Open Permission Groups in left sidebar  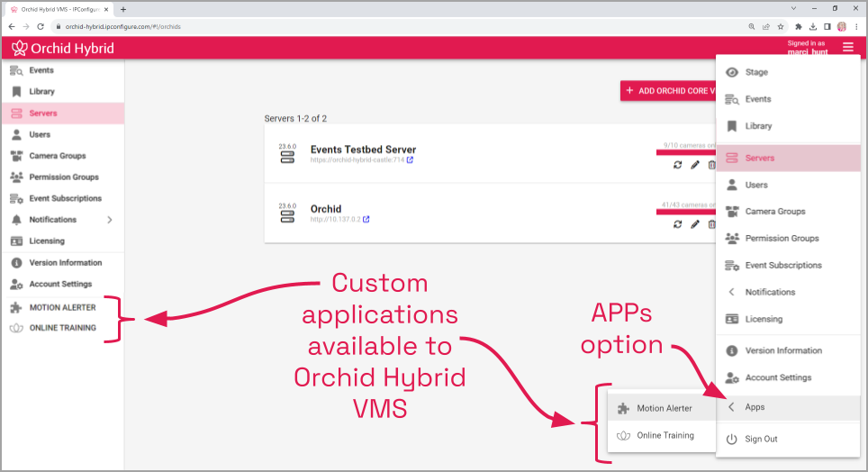[x=62, y=177]
